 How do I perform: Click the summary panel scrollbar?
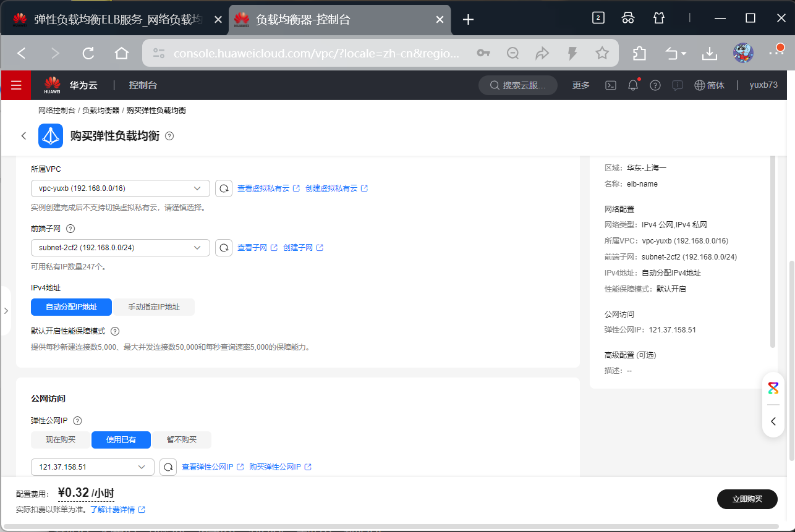pos(773,252)
